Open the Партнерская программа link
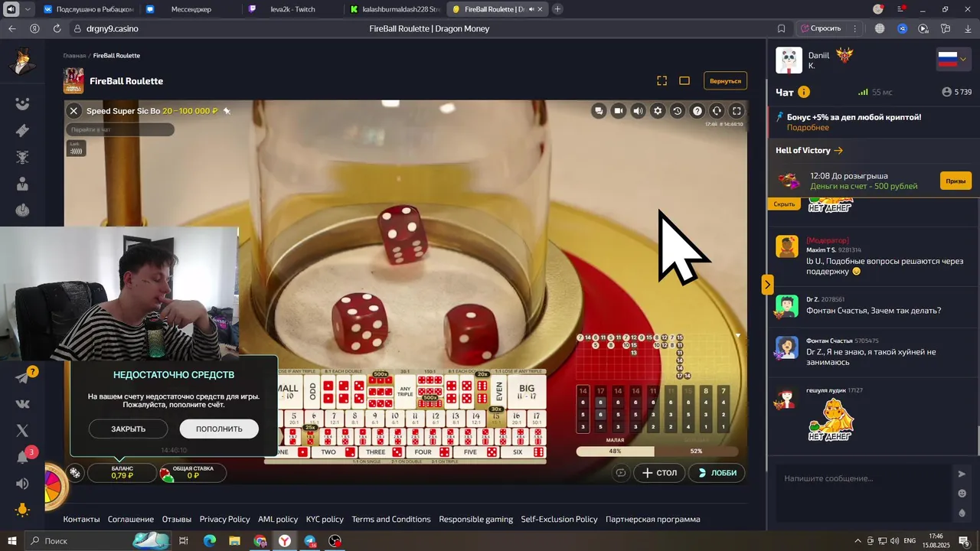Viewport: 980px width, 551px height. 652,519
